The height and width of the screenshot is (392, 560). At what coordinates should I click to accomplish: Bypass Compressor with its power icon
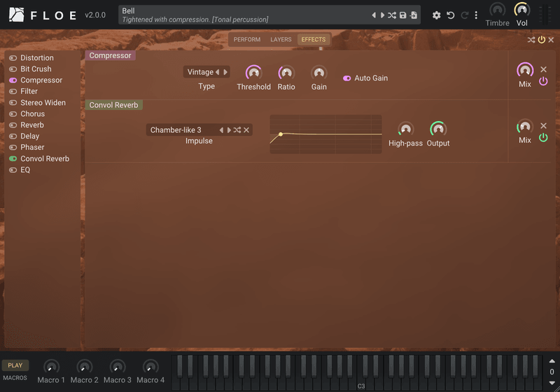click(543, 81)
